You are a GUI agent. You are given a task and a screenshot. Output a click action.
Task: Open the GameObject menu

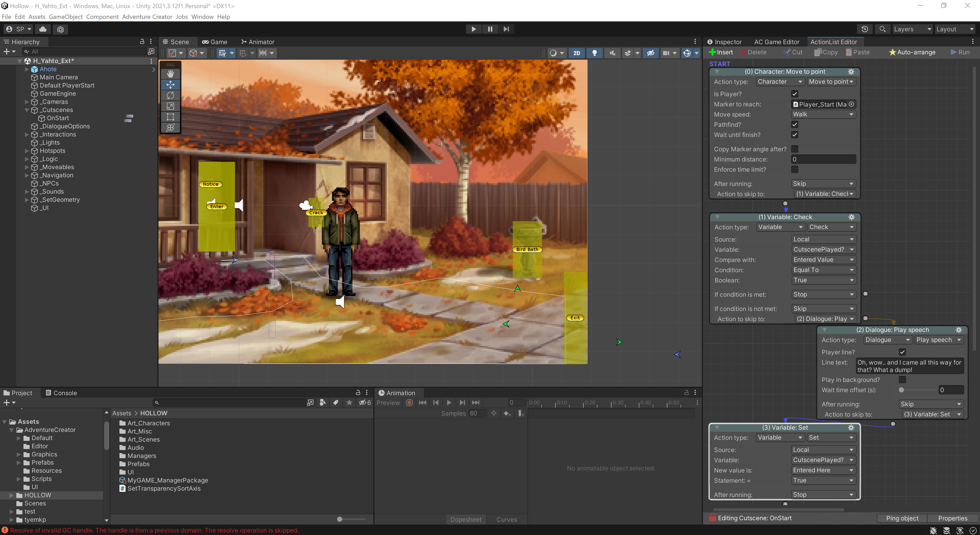click(x=65, y=17)
